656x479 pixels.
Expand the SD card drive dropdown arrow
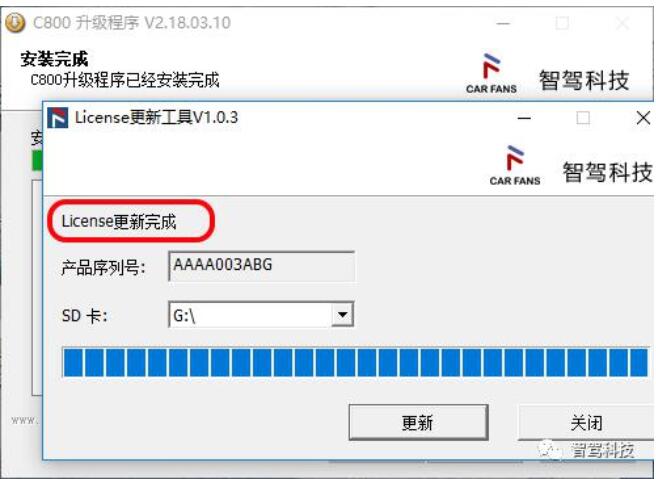point(343,315)
